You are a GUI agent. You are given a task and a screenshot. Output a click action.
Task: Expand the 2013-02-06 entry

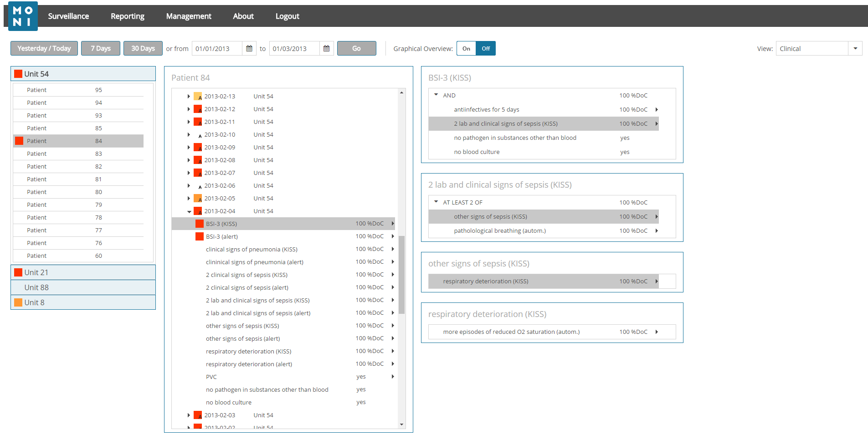[x=189, y=185]
